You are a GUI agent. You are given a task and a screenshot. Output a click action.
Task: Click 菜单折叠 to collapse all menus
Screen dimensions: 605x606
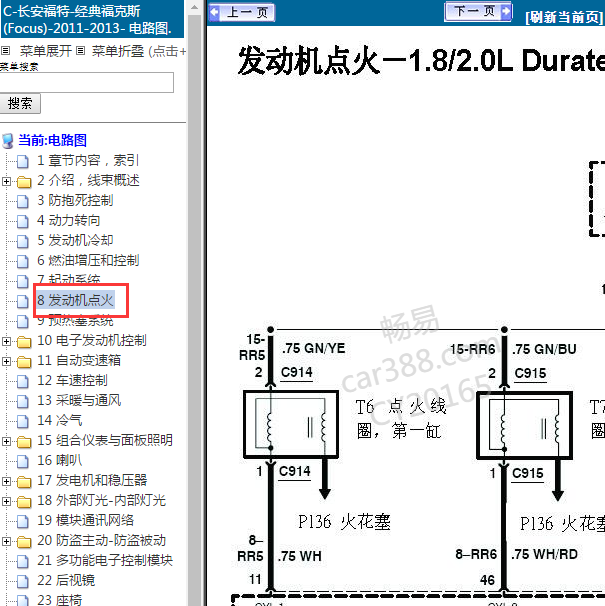click(x=118, y=51)
